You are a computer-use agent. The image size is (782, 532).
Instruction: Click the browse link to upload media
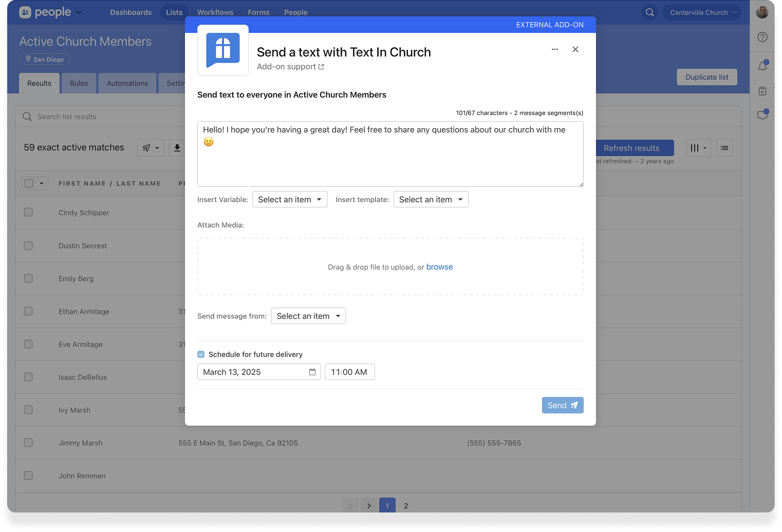[439, 267]
